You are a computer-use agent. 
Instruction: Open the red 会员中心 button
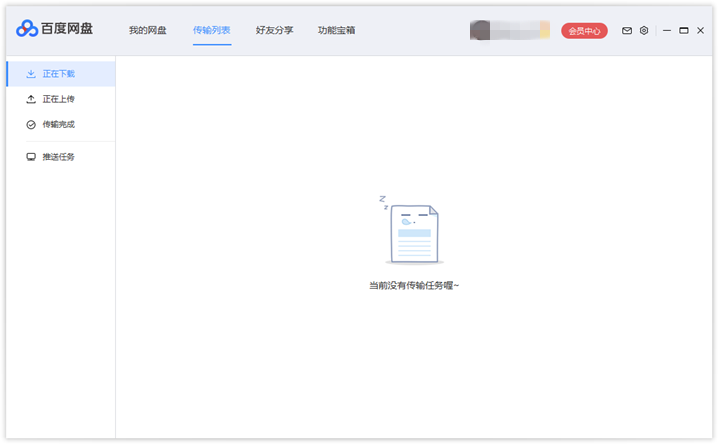584,31
